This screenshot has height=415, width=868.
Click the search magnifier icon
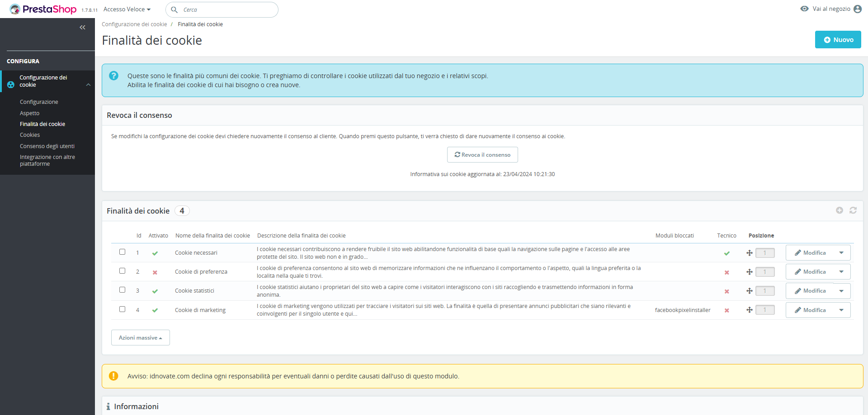tap(174, 9)
